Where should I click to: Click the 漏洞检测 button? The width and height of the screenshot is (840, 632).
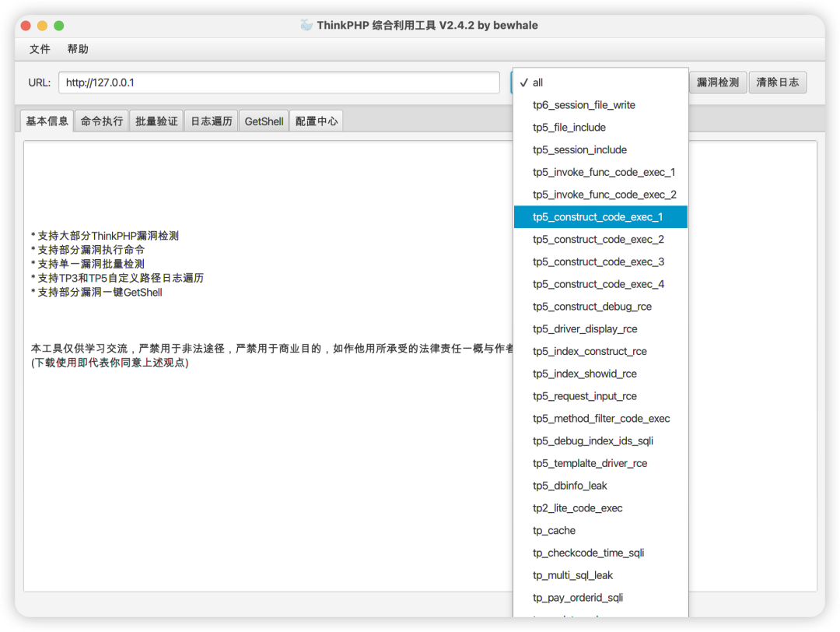[717, 83]
